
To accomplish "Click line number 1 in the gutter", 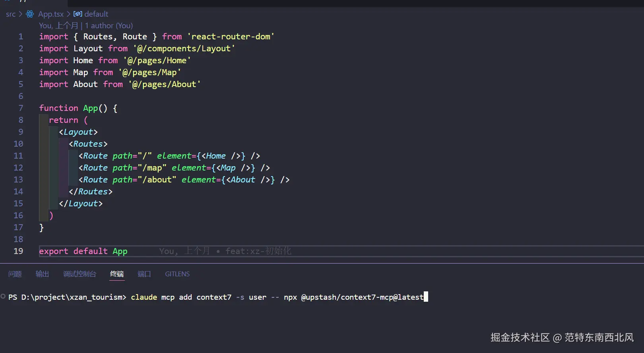I will (21, 37).
